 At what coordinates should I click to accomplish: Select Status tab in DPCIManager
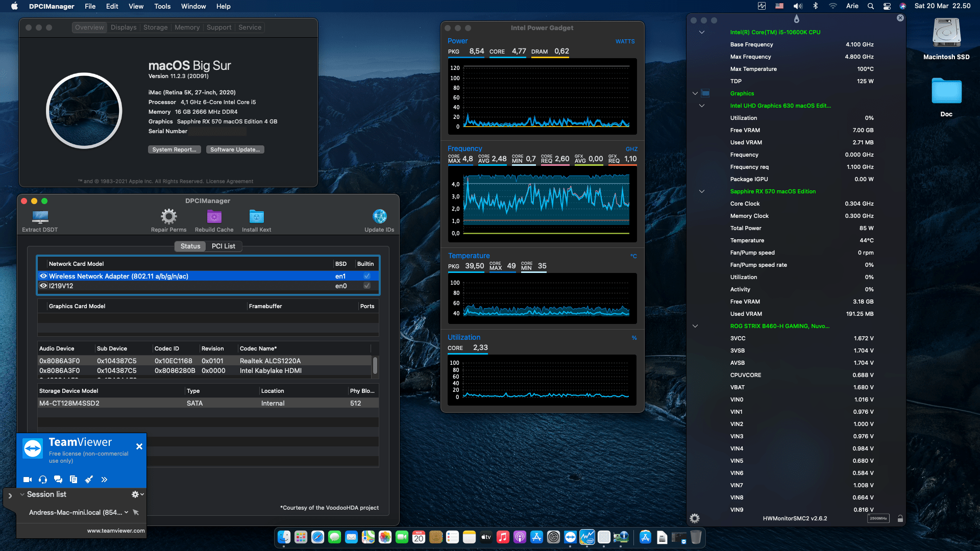click(x=190, y=246)
